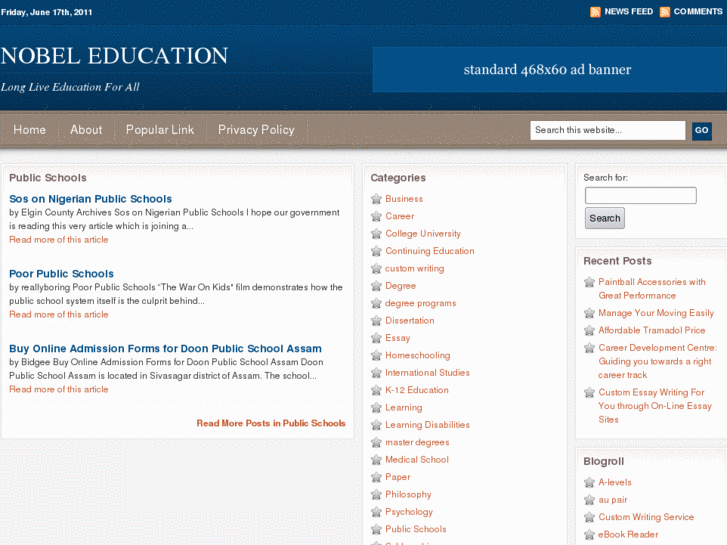The height and width of the screenshot is (545, 727).
Task: Click the star icon beside Custom Writing Service
Action: [589, 517]
